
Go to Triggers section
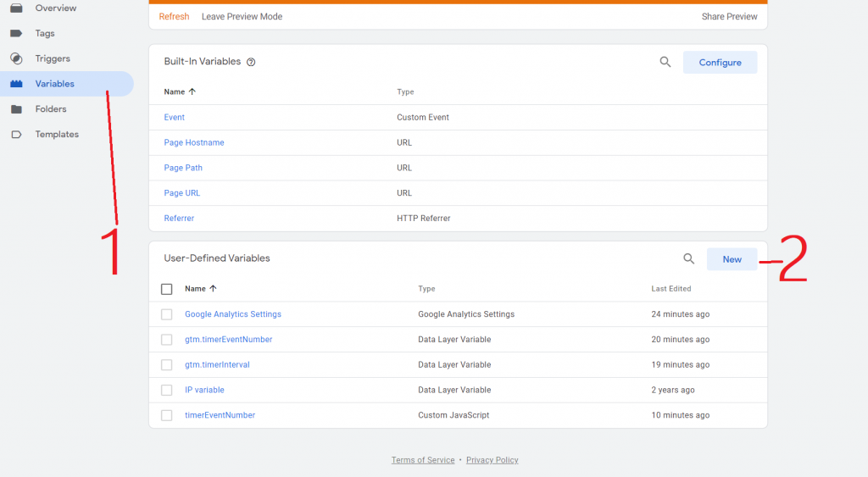click(x=53, y=58)
